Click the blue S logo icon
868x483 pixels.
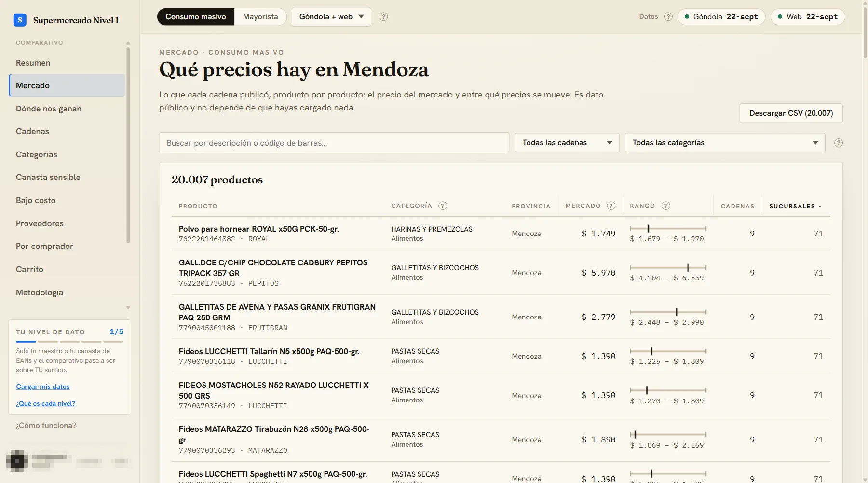tap(20, 20)
